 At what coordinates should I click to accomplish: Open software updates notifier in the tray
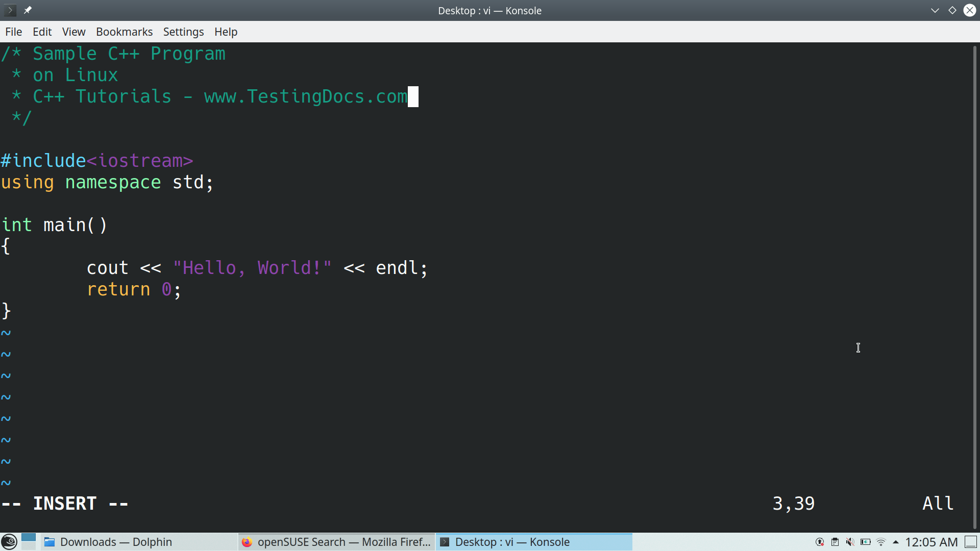[x=820, y=542]
